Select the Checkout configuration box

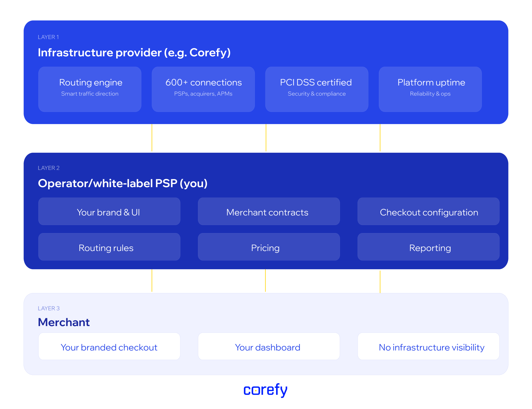click(x=428, y=212)
